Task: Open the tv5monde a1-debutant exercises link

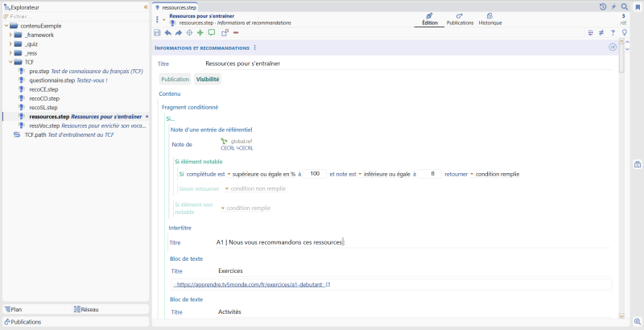Action: click(250, 284)
